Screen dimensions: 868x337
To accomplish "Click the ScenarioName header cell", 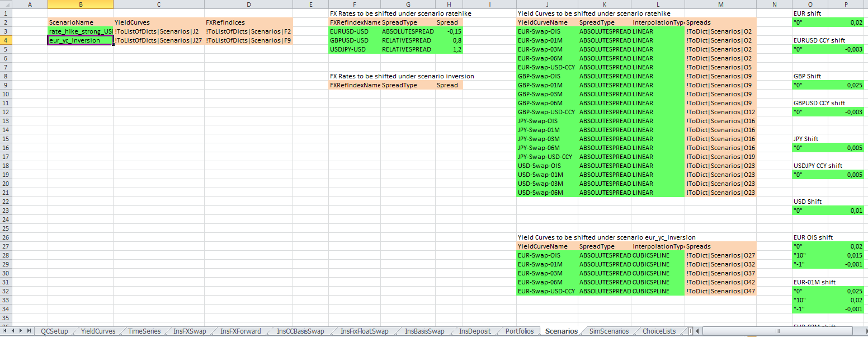I will coord(81,22).
